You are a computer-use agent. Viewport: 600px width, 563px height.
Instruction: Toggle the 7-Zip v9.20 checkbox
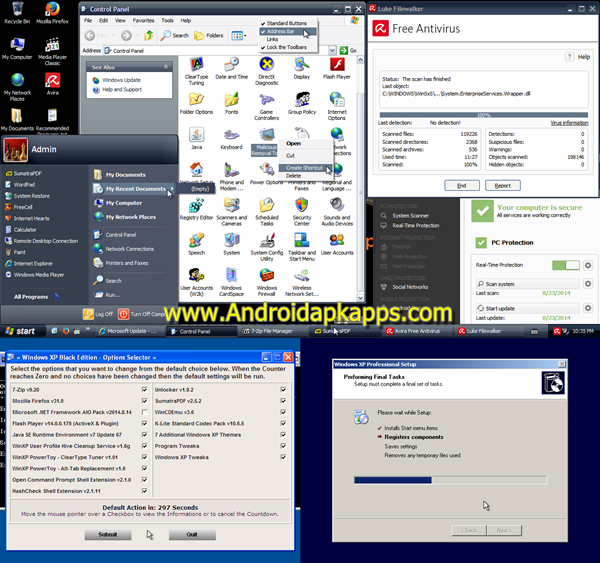click(144, 390)
